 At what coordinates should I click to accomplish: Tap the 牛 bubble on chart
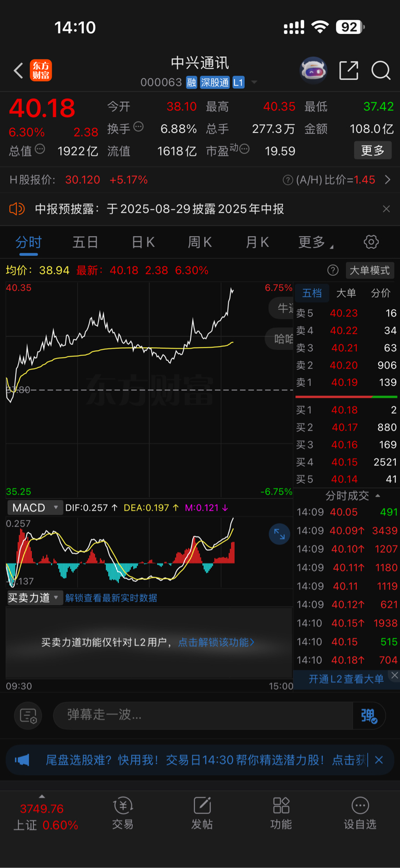tap(281, 308)
